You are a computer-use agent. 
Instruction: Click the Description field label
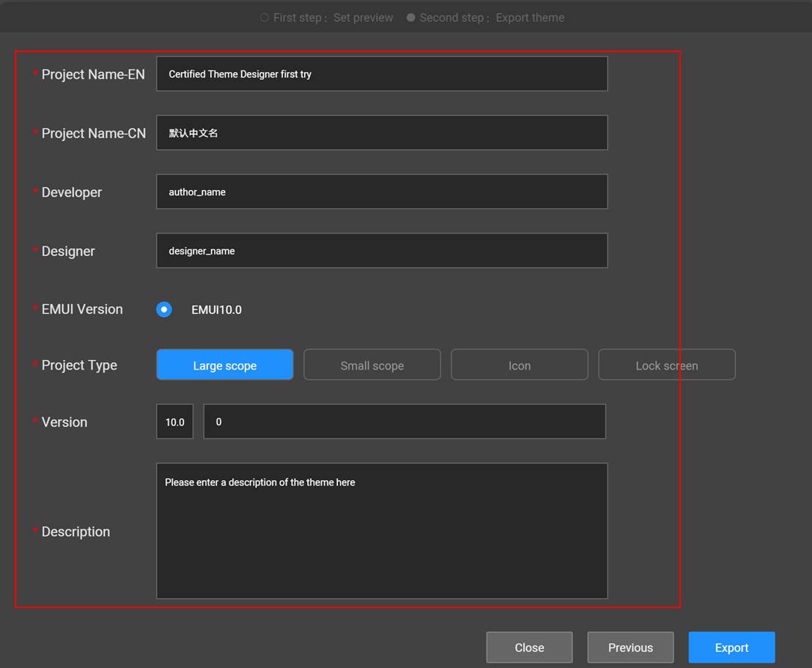[75, 532]
